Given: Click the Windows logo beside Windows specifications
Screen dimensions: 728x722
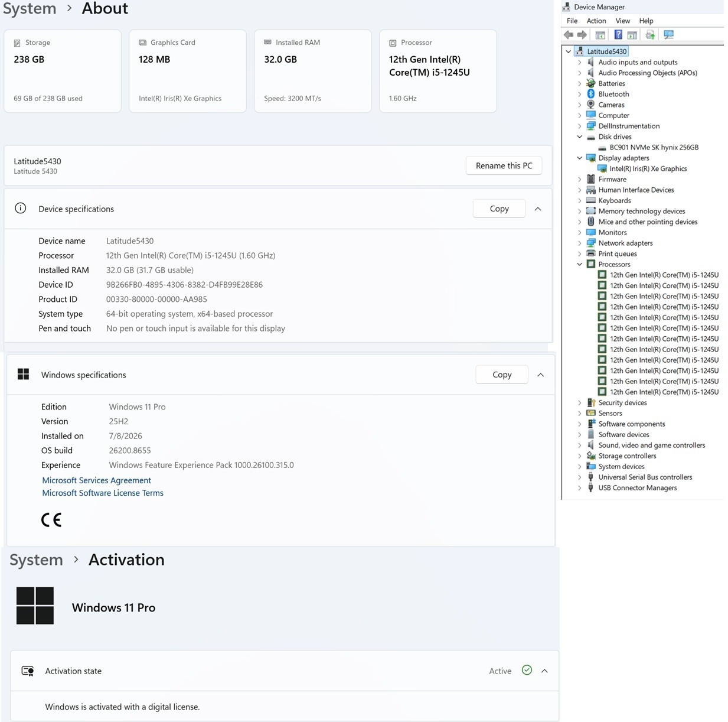Looking at the screenshot, I should pyautogui.click(x=24, y=374).
